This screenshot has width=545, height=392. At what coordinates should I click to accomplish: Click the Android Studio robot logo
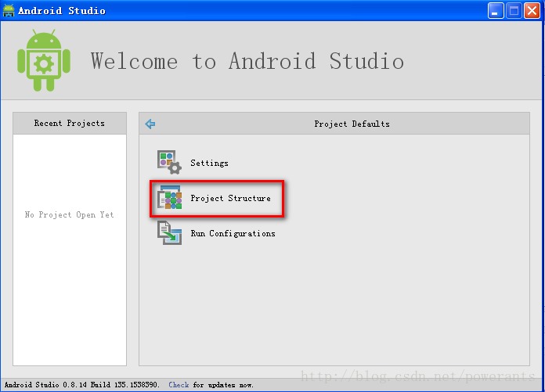click(x=44, y=60)
